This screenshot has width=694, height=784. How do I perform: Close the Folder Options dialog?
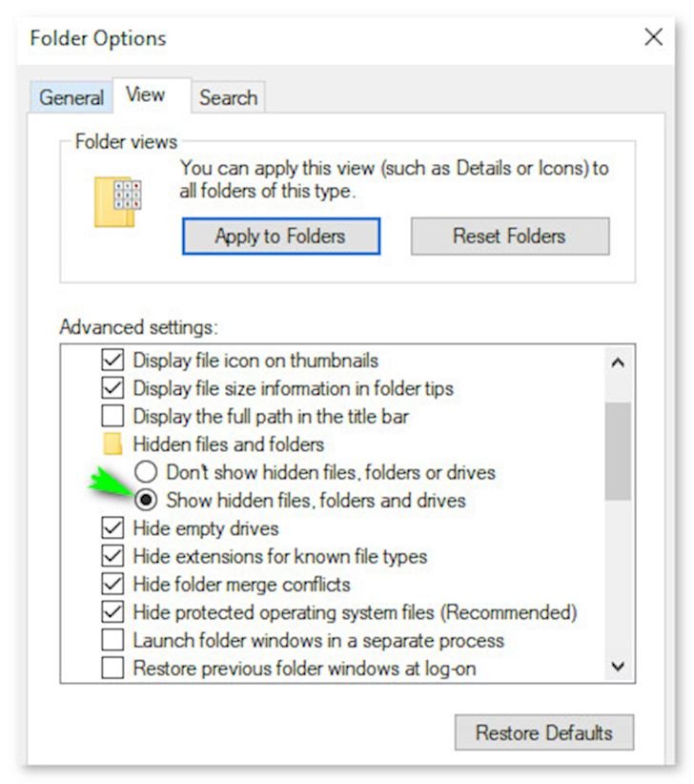(x=653, y=37)
